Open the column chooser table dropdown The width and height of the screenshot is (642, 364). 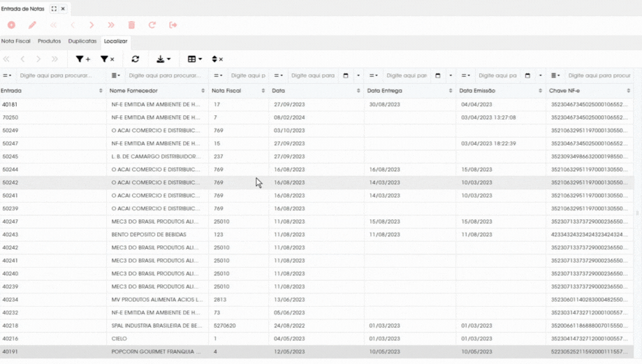(195, 59)
